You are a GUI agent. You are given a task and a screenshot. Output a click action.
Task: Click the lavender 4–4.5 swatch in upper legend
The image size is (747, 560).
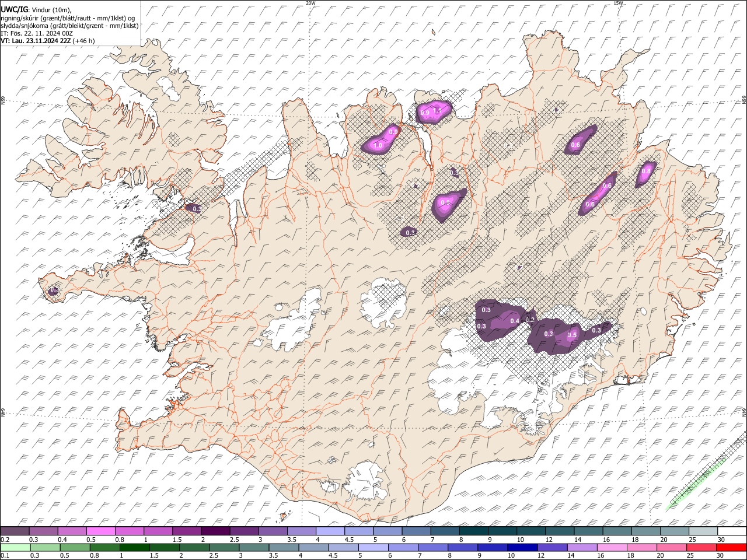(330, 531)
